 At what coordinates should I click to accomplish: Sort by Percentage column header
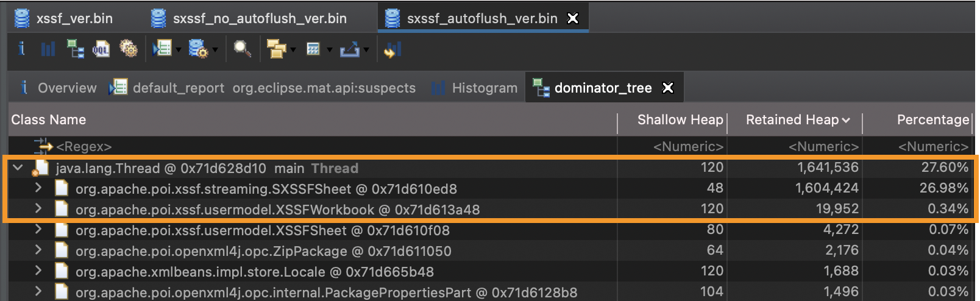pyautogui.click(x=917, y=120)
